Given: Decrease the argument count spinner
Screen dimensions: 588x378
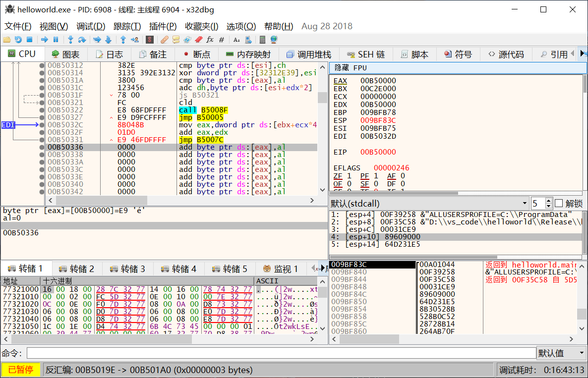Looking at the screenshot, I should pos(549,206).
